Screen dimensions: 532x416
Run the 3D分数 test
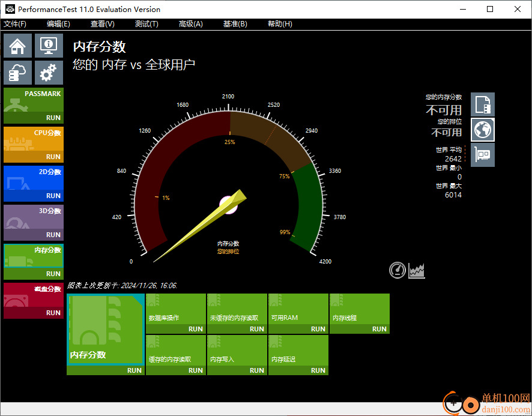[x=34, y=235]
